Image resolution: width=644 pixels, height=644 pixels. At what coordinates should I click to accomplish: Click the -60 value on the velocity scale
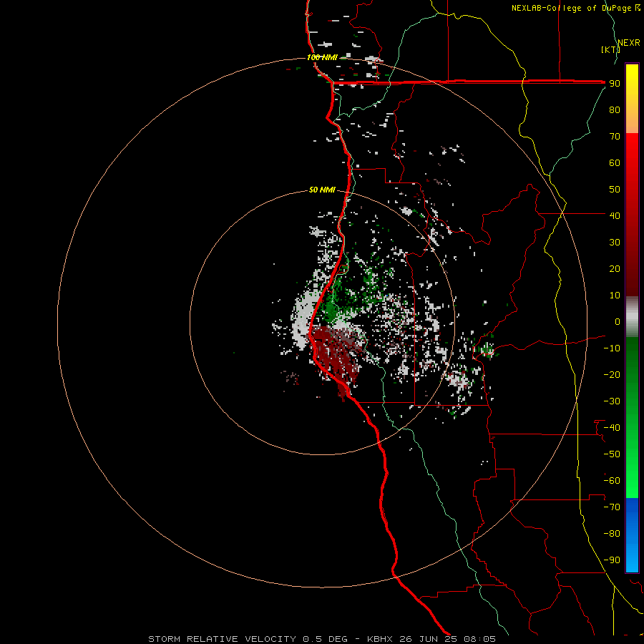(x=612, y=481)
